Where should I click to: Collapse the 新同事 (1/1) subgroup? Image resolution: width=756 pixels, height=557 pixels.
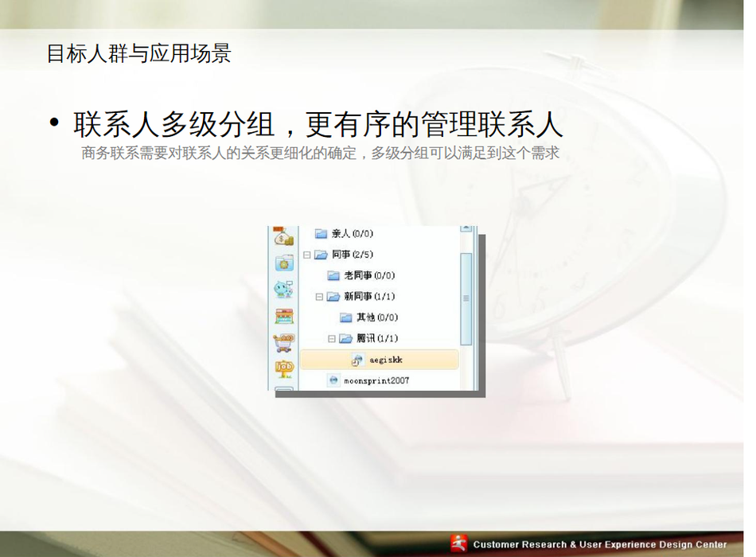point(320,297)
